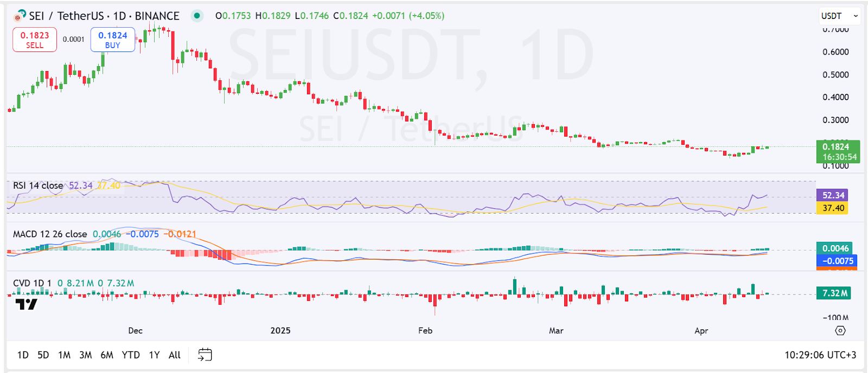This screenshot has height=373, width=868.
Task: Click the +0.0071 (+4.05%) change value
Action: 409,16
